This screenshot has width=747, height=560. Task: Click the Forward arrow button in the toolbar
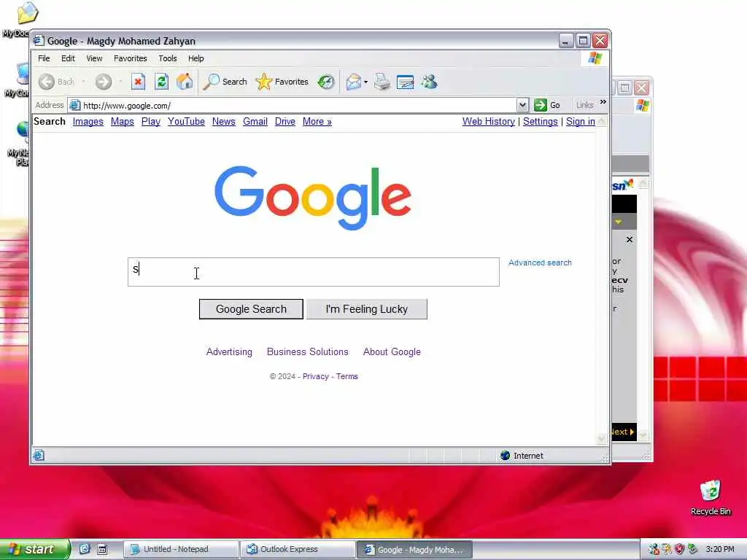pyautogui.click(x=104, y=82)
